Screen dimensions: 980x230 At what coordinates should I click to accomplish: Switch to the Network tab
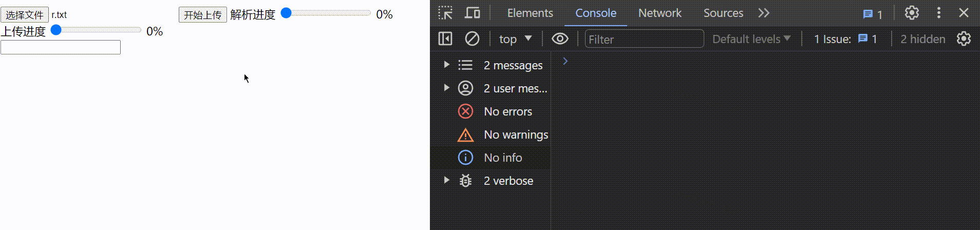point(659,13)
